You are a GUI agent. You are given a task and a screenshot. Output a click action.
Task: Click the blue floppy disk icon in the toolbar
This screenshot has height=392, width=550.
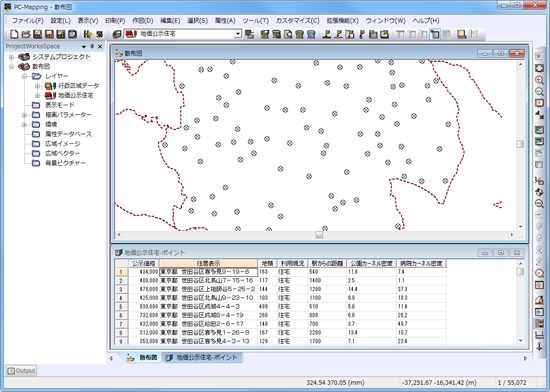pos(72,34)
